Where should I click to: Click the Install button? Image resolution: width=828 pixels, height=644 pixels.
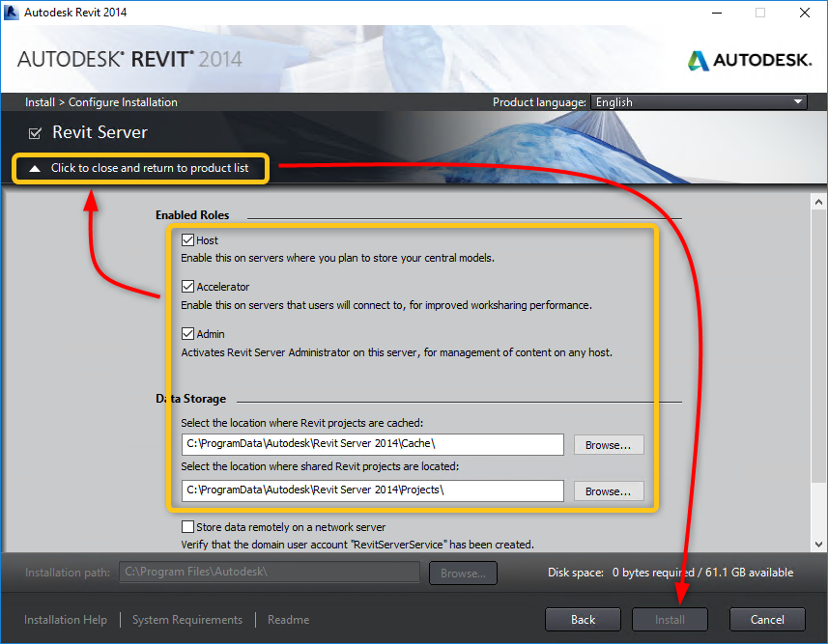(x=670, y=619)
